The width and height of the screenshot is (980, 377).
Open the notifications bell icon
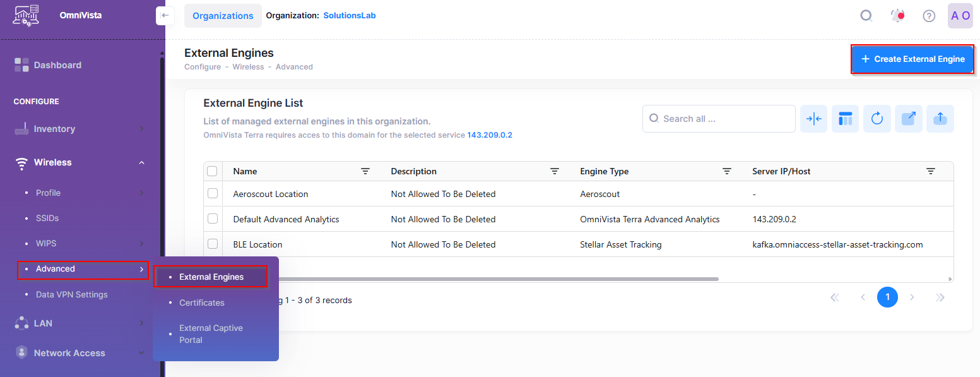(897, 16)
